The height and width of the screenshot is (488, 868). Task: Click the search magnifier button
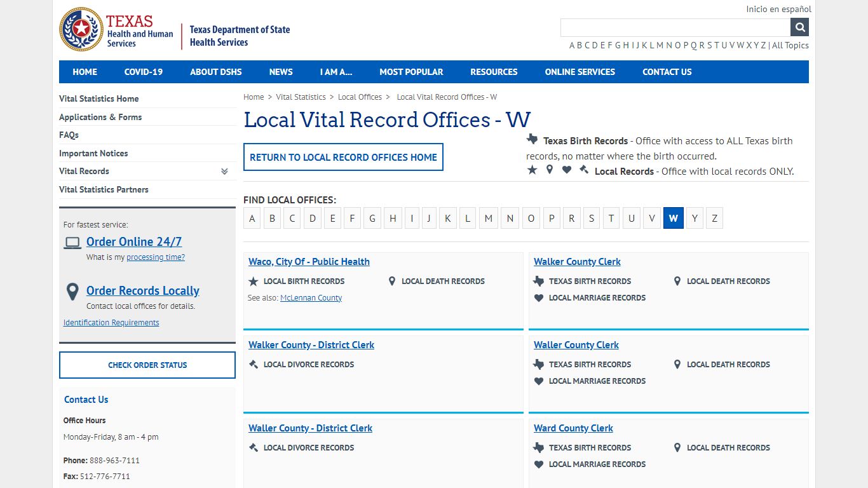pos(799,27)
